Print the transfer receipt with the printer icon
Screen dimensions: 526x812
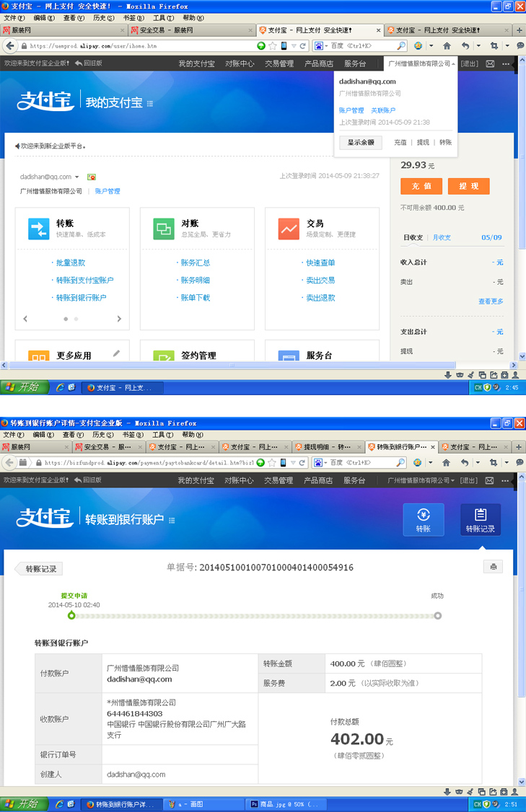[493, 567]
